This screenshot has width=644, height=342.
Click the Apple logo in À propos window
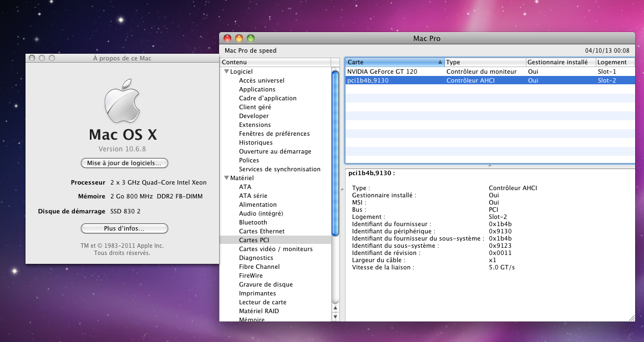click(x=123, y=101)
